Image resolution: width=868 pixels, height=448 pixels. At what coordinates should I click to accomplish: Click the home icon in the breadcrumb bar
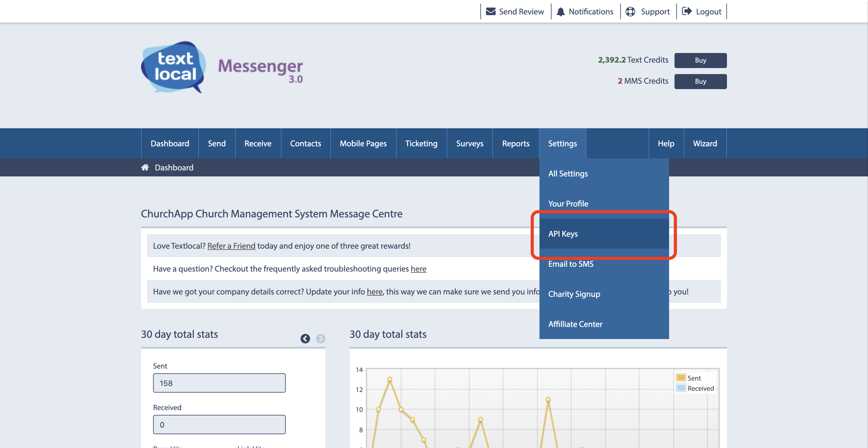[145, 167]
